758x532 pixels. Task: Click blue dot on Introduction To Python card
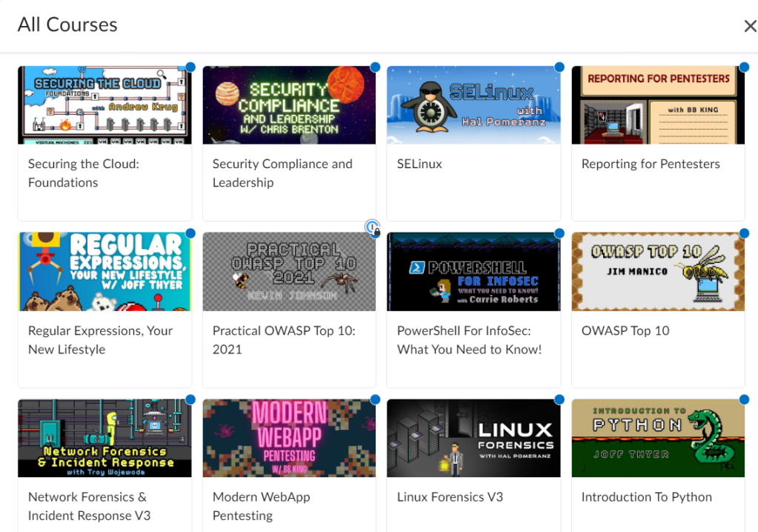point(744,400)
